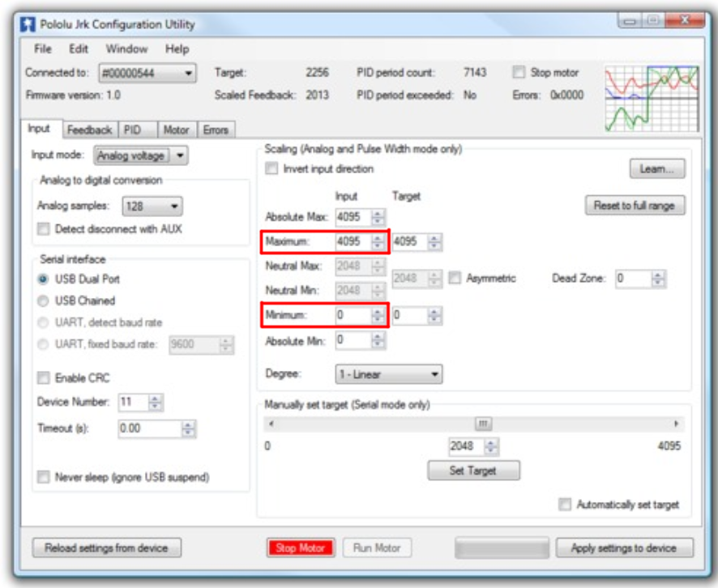
Task: Open the Analog samples dropdown
Action: 152,207
